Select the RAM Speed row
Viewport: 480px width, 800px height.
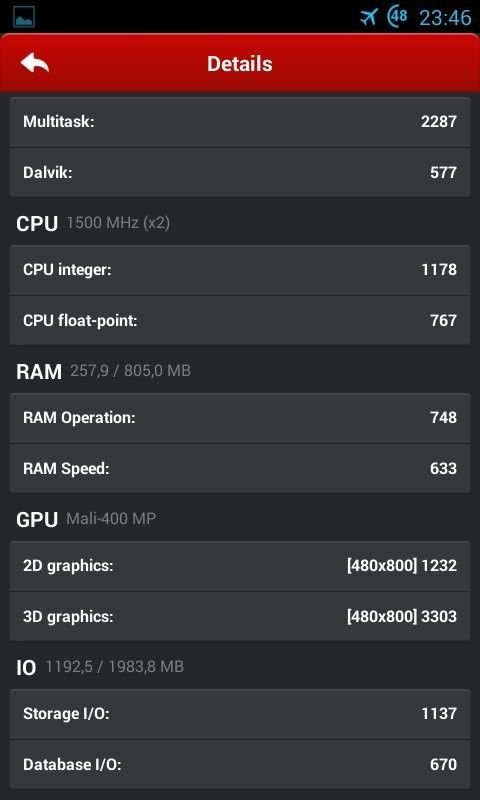(240, 468)
